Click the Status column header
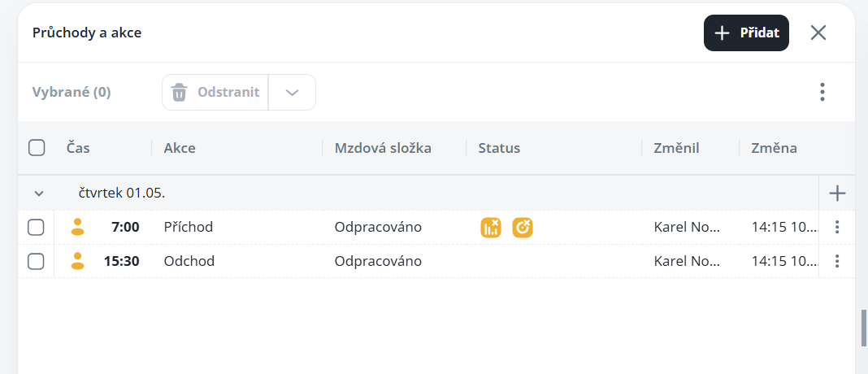Image resolution: width=868 pixels, height=374 pixels. (x=499, y=148)
